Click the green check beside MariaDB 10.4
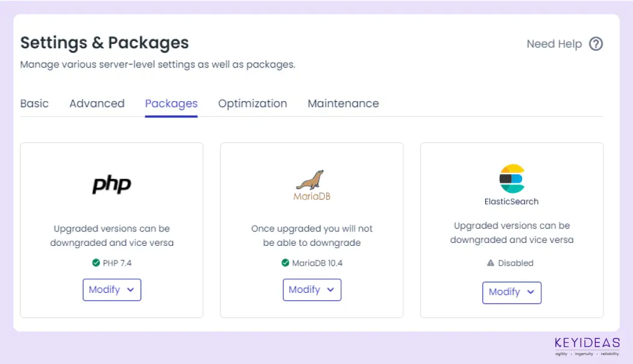633x364 pixels. click(x=285, y=263)
